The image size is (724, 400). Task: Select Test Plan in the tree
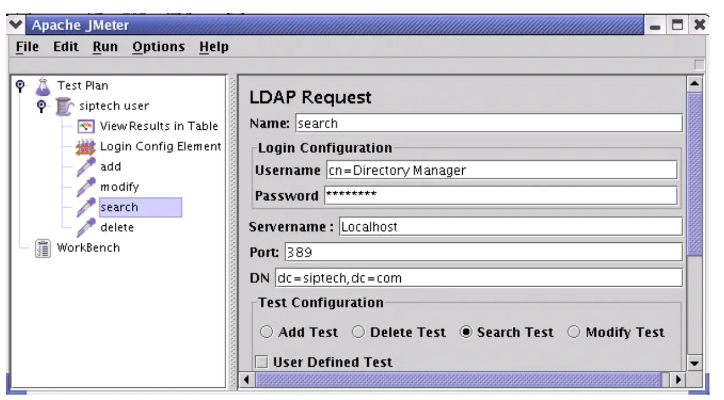click(83, 86)
